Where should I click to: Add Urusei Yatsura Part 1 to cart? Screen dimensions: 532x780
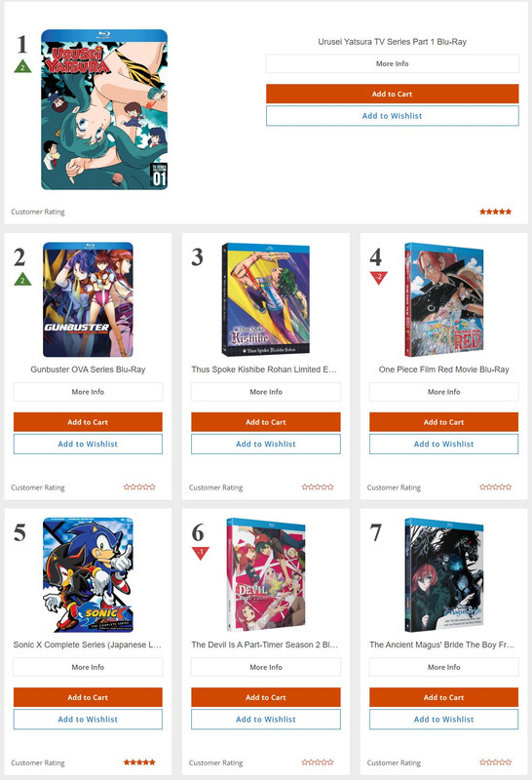tap(393, 94)
